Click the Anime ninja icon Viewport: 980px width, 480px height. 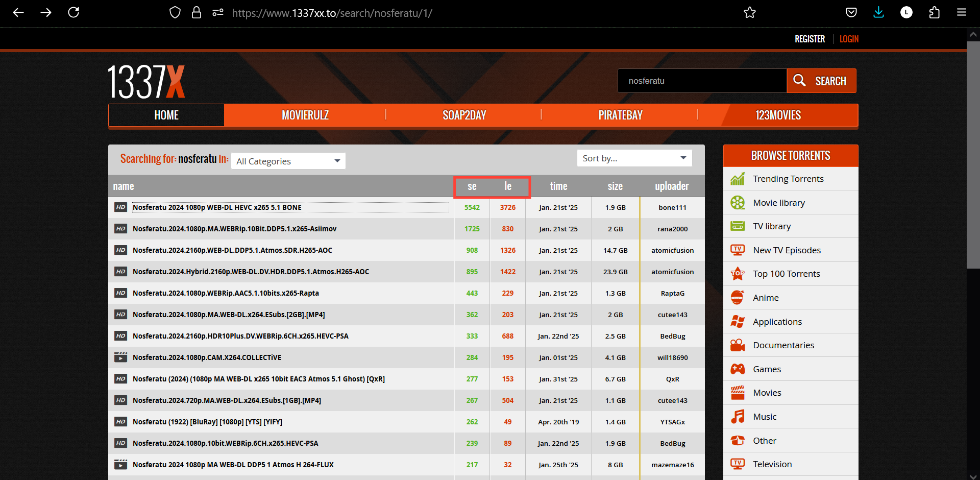pos(738,298)
